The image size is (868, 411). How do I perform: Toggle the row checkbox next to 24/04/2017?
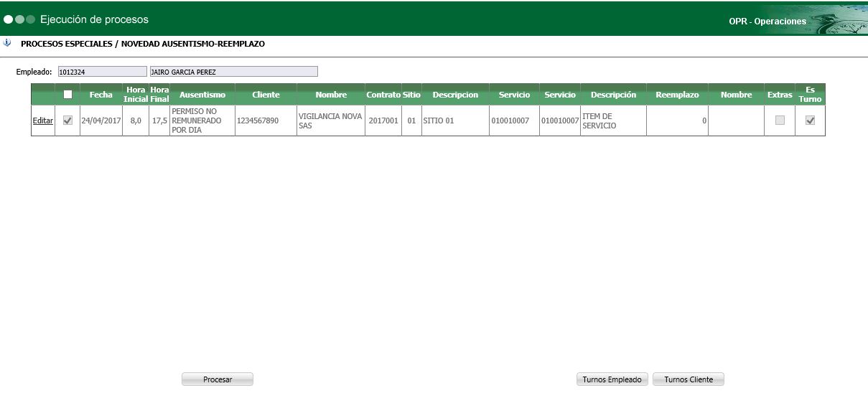click(x=67, y=121)
